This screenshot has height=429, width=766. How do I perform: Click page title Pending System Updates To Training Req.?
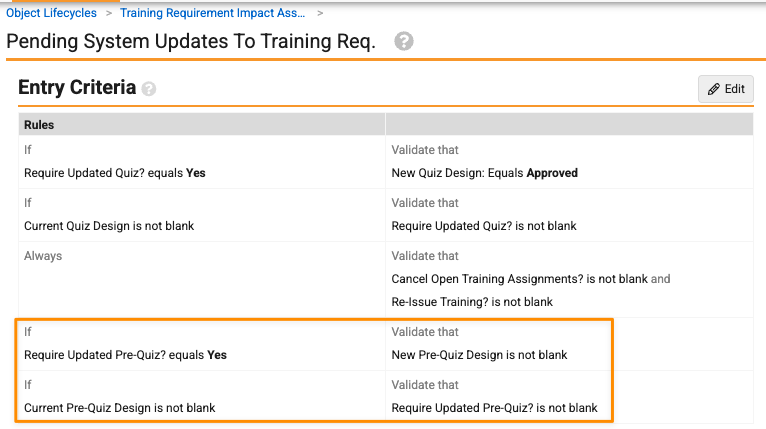tap(191, 42)
